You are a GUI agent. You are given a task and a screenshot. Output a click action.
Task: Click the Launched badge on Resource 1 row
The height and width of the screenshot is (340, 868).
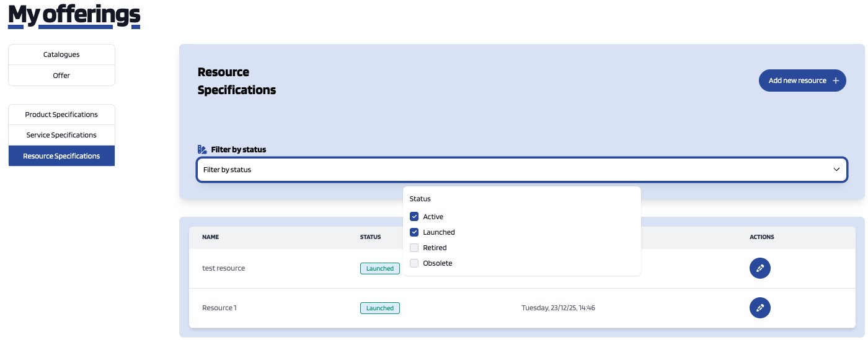tap(379, 308)
